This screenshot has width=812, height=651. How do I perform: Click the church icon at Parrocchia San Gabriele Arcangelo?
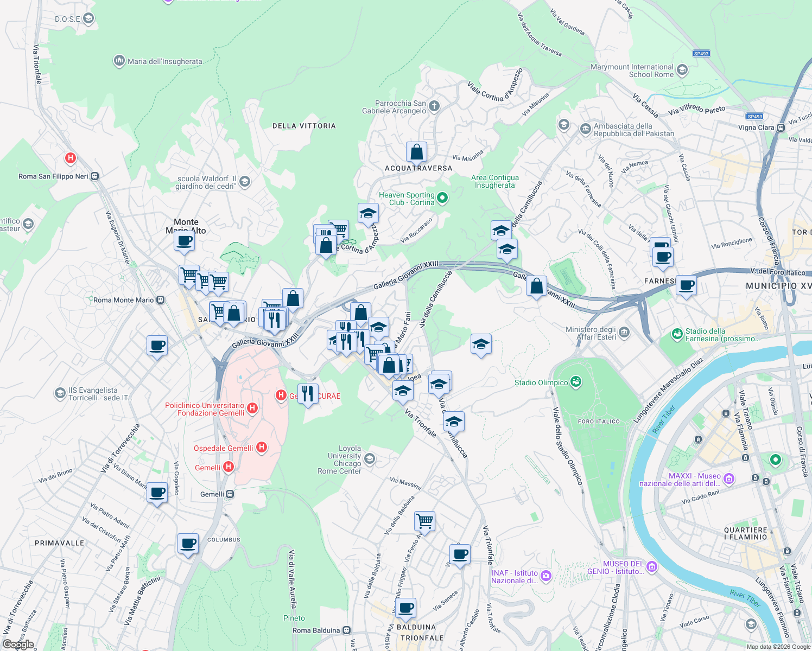coord(433,107)
